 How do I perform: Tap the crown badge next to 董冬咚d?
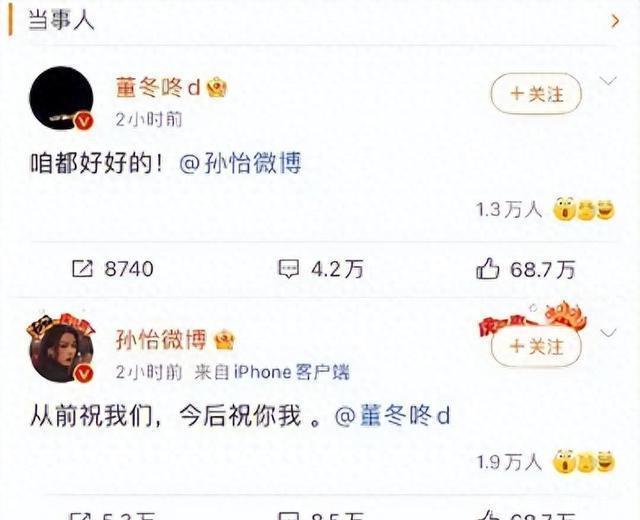click(x=216, y=87)
